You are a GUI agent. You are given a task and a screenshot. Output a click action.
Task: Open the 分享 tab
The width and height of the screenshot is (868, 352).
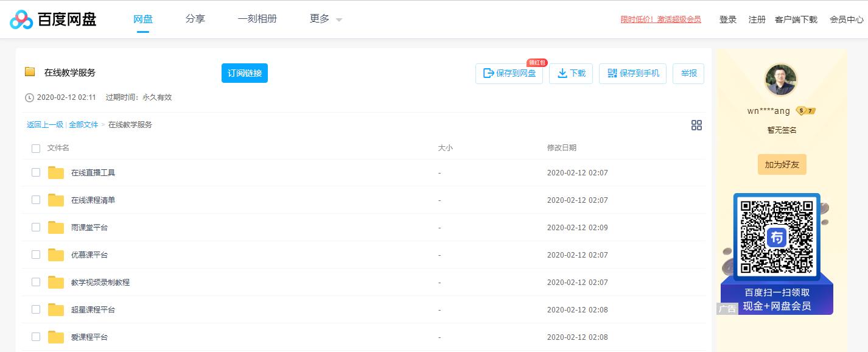click(x=195, y=19)
